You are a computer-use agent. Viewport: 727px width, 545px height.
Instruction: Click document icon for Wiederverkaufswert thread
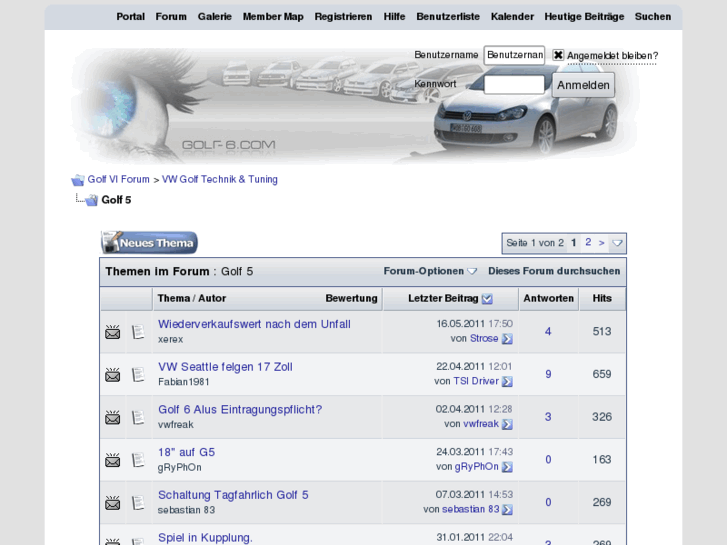click(x=138, y=332)
